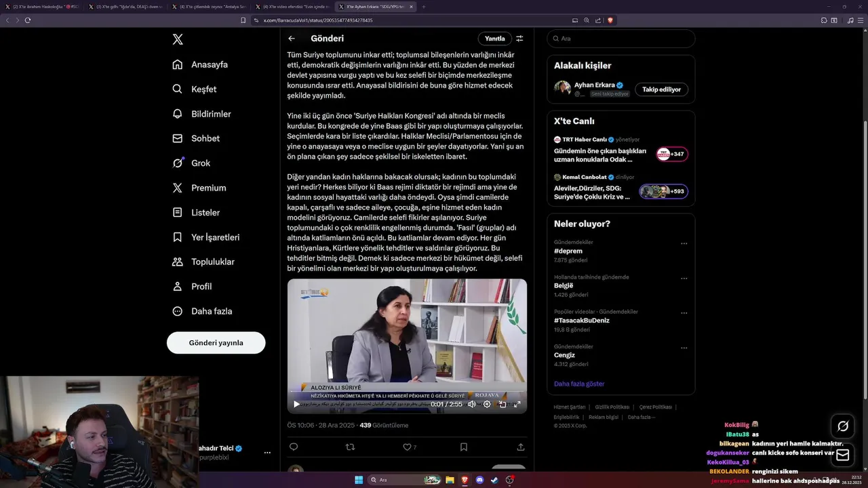Viewport: 868px width, 488px height.
Task: Open Keşfet explore page
Action: (x=195, y=89)
